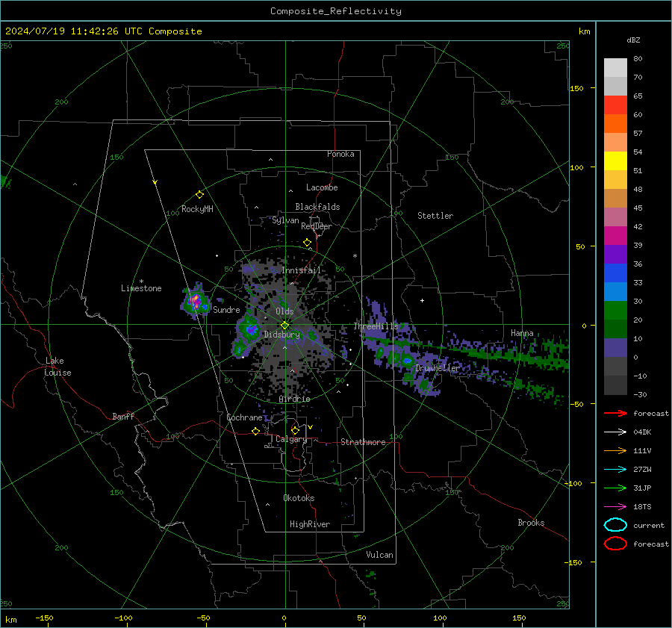Click the Didsbury label
Viewport: 672px width, 628px height.
(281, 335)
